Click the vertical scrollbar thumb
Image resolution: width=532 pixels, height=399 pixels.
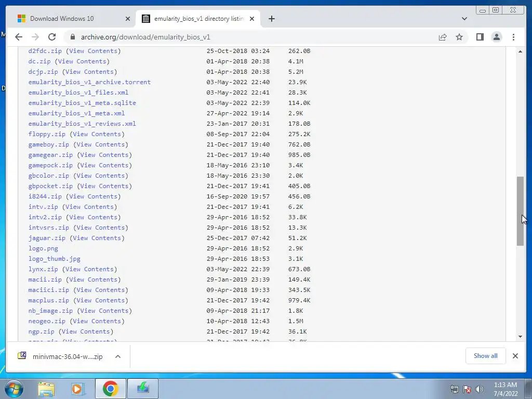520,211
